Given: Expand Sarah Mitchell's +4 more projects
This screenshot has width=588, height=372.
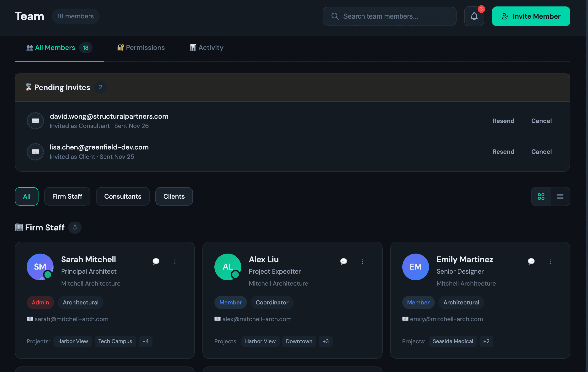Looking at the screenshot, I should tap(145, 341).
